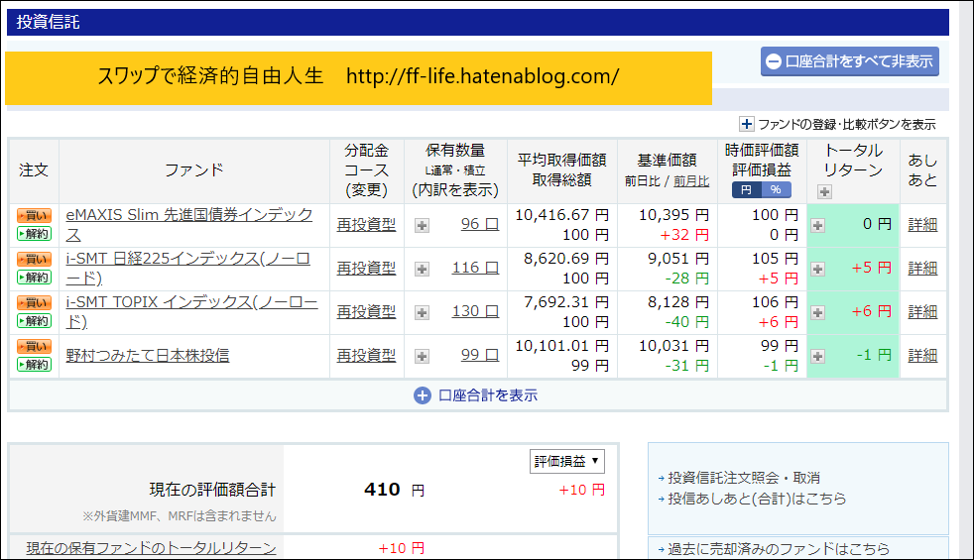Show account totals 口座合計を表示

click(476, 395)
